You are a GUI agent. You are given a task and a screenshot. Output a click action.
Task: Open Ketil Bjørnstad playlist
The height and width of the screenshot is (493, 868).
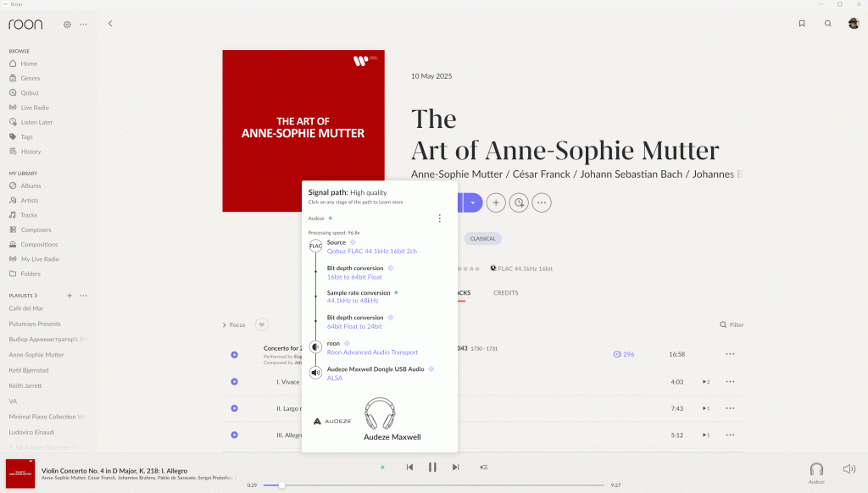29,370
